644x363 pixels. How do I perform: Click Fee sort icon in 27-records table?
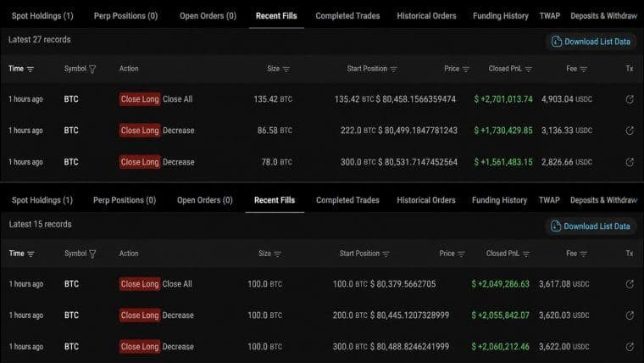584,69
